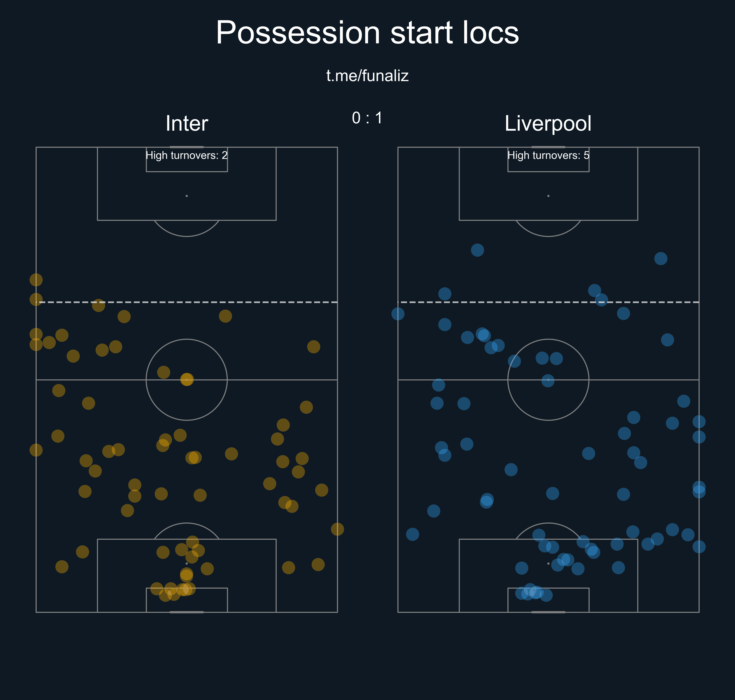Screen dimensions: 735x700
Task: Select the topmost orange dot on Inter's left touchline
Action: pyautogui.click(x=36, y=280)
